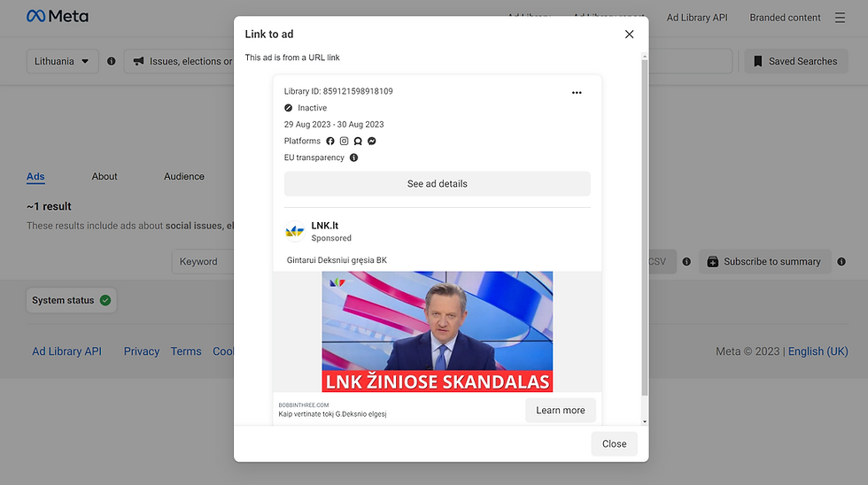Switch to the Ads tab
Viewport: 868px width, 485px height.
tap(35, 176)
